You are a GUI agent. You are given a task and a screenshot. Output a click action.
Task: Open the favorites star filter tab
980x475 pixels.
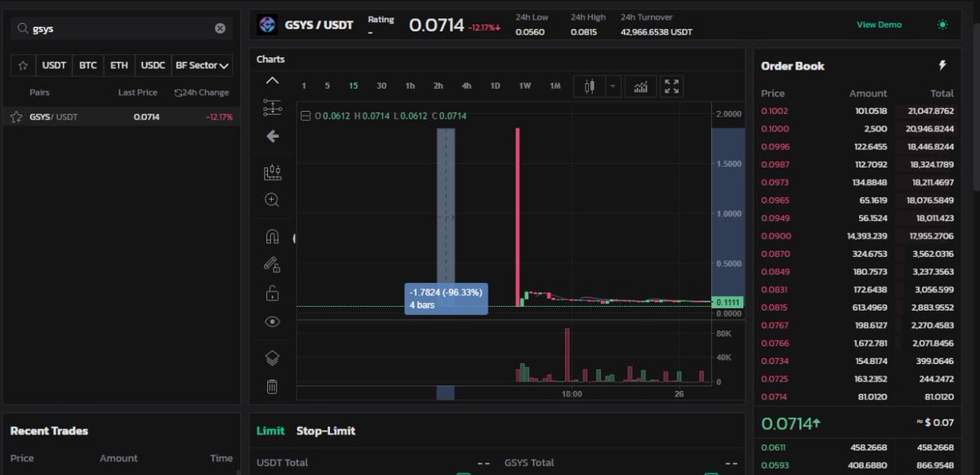click(x=23, y=65)
